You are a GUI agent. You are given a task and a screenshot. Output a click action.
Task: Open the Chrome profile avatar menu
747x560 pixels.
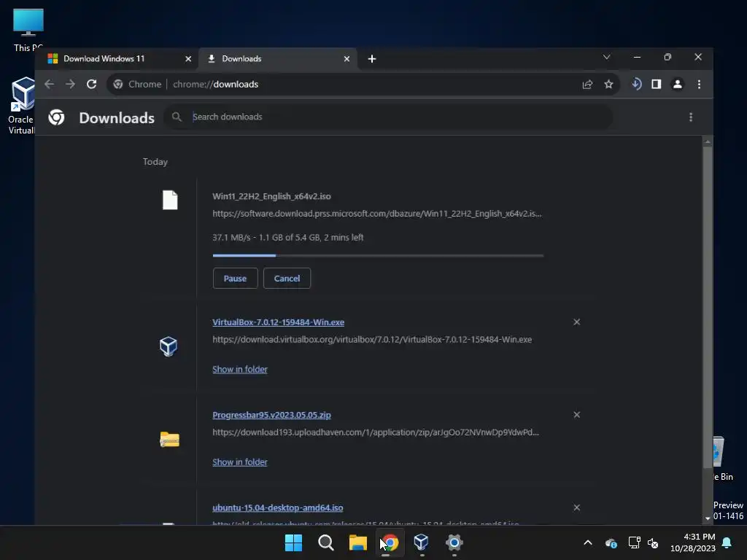(x=677, y=85)
